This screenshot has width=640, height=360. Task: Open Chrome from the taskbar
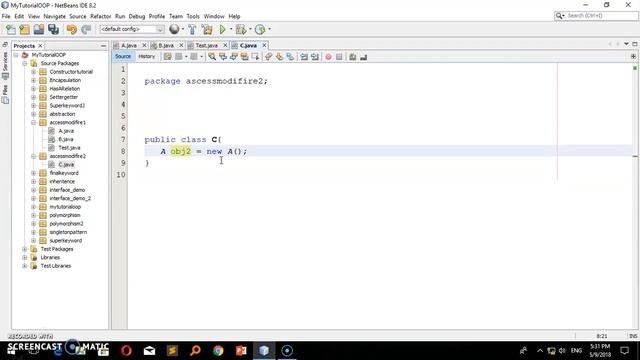coord(218,351)
